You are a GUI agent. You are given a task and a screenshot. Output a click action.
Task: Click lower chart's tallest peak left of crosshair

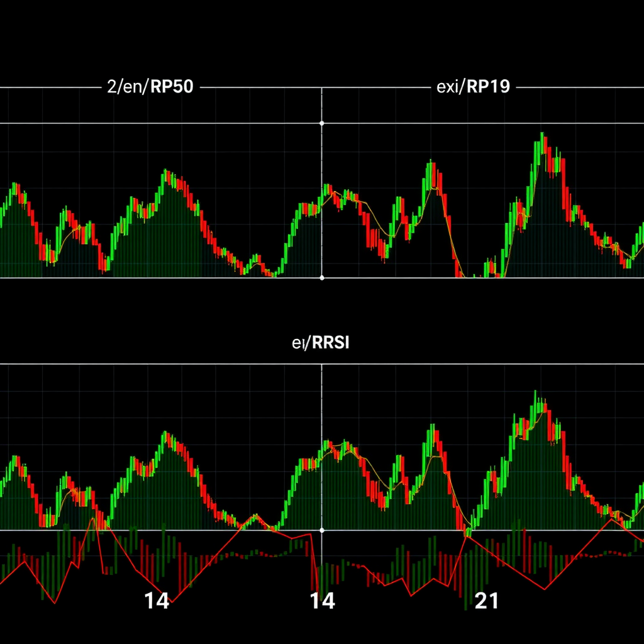pos(165,434)
